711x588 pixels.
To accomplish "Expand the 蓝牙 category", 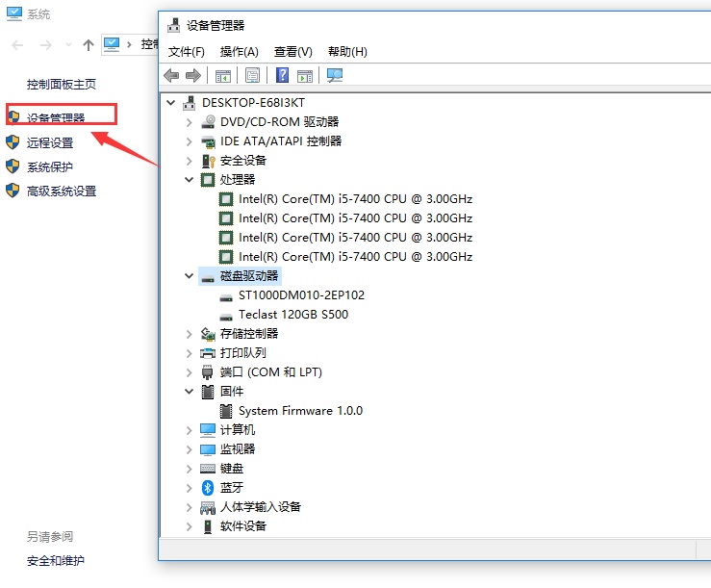I will 190,488.
